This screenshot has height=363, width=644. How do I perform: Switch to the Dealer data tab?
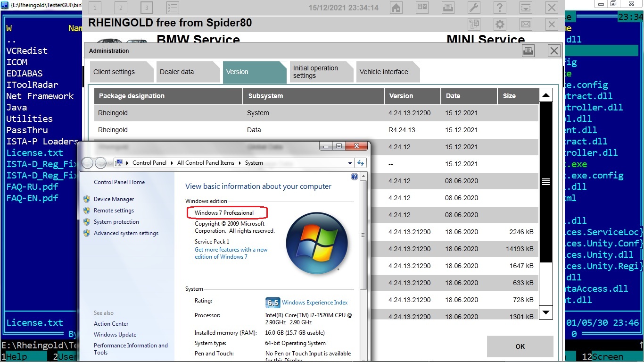pyautogui.click(x=188, y=72)
